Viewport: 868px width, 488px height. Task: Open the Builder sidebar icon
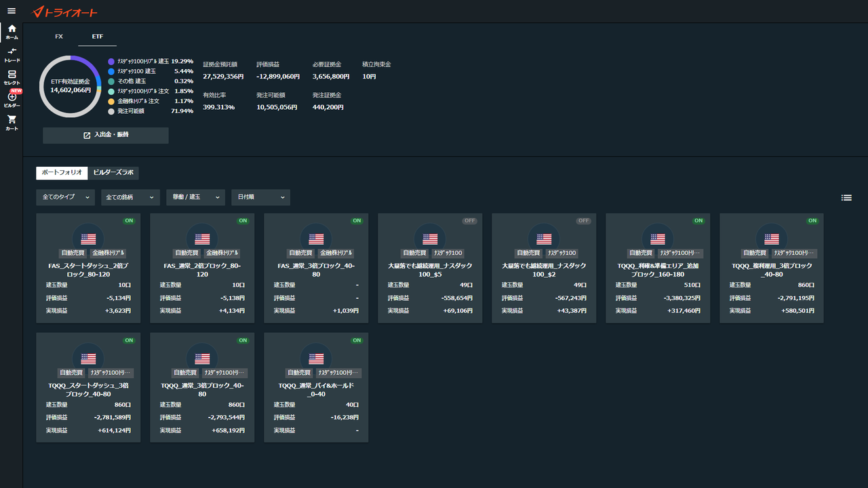[12, 99]
